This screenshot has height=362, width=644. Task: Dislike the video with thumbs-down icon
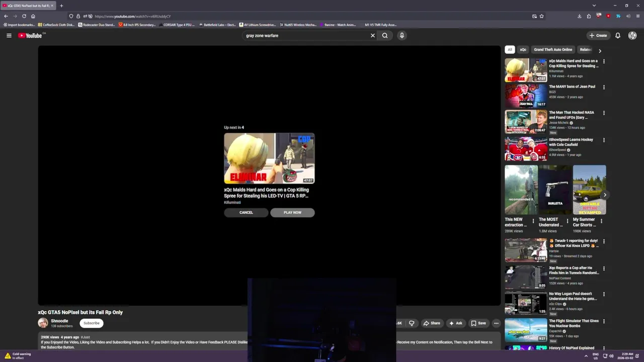(x=412, y=323)
